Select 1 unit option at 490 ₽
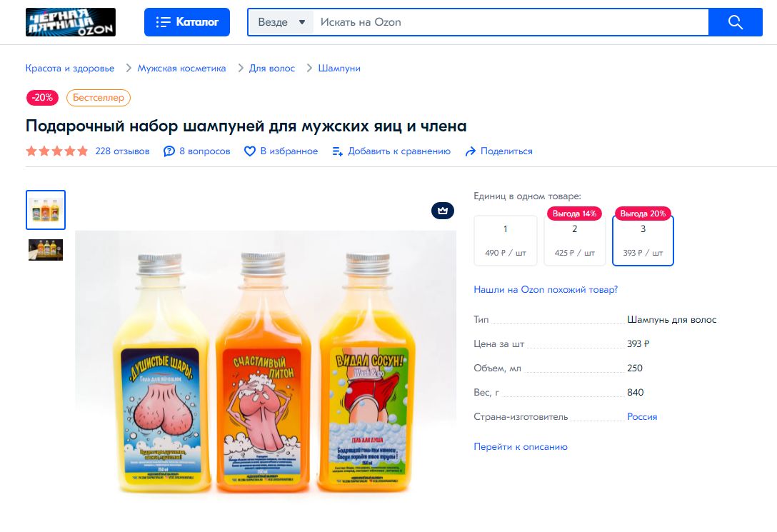This screenshot has height=532, width=777. coord(506,241)
